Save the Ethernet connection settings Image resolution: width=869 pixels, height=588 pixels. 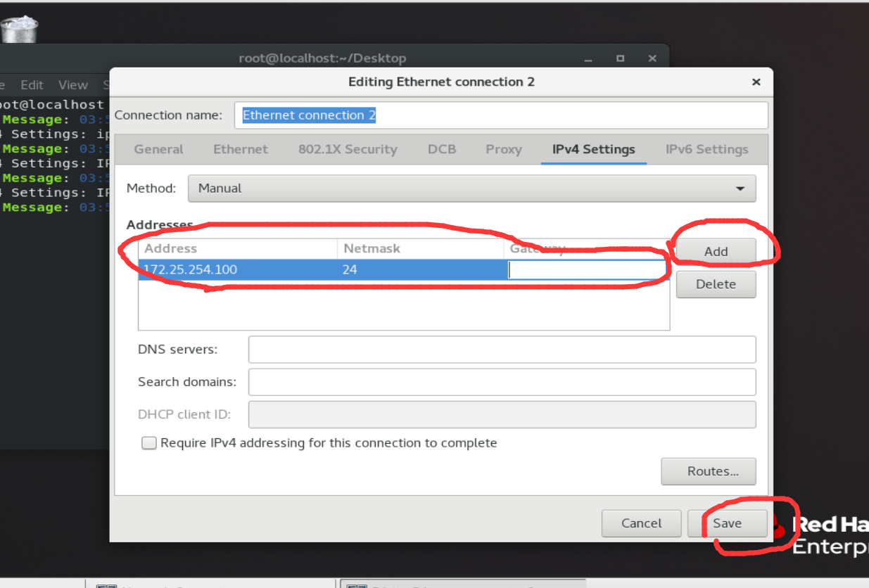pyautogui.click(x=728, y=523)
